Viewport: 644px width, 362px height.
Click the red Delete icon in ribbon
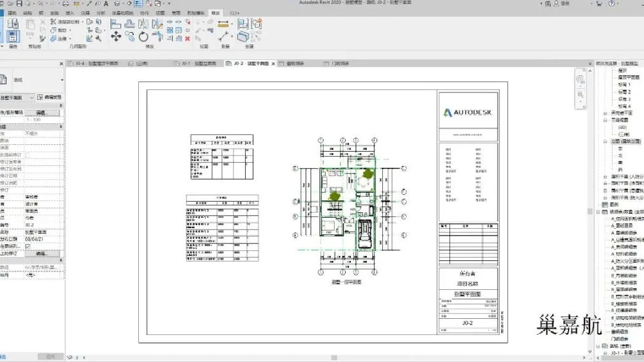188,38
